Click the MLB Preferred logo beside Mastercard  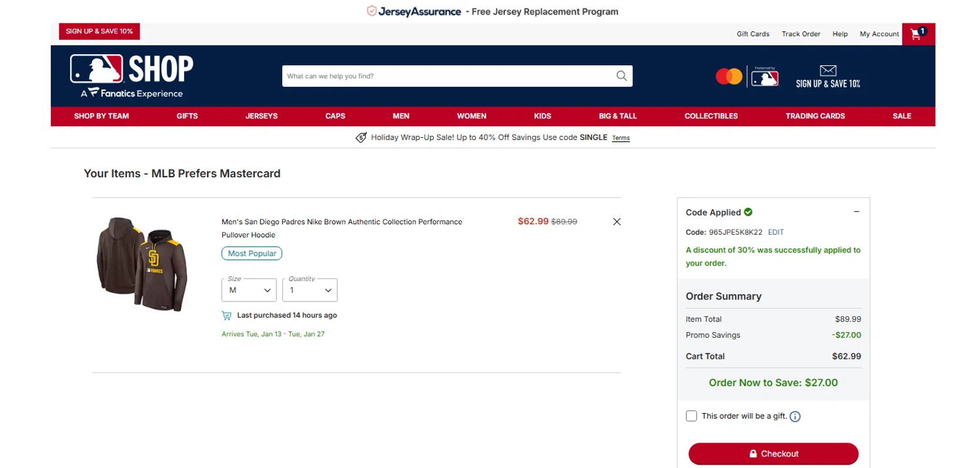764,77
